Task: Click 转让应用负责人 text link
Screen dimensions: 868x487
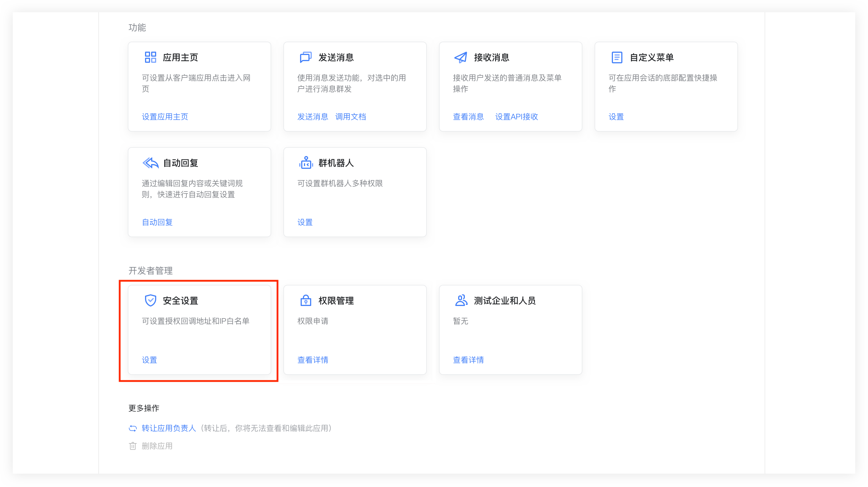Action: pyautogui.click(x=169, y=428)
